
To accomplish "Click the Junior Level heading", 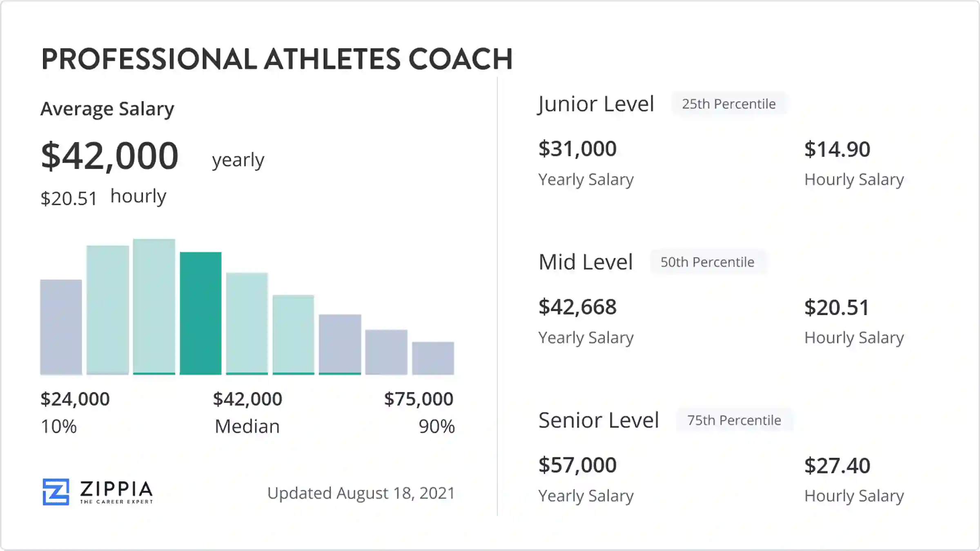I will point(596,104).
